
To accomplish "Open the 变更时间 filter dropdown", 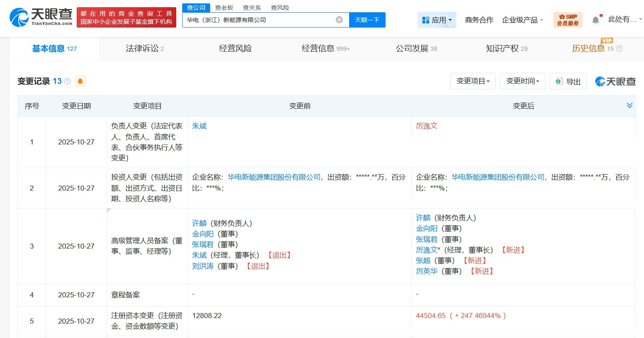I will (522, 81).
